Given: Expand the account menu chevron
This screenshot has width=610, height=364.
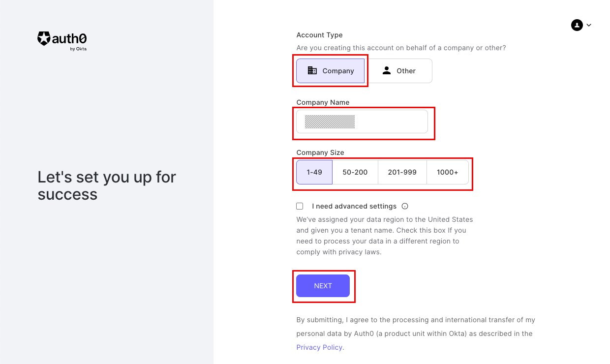Looking at the screenshot, I should [x=589, y=25].
